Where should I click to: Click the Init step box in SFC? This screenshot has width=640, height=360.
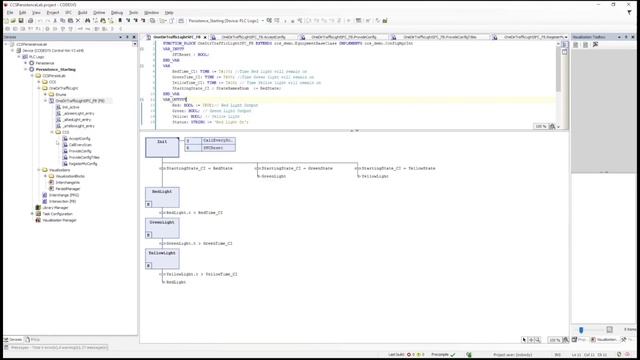[162, 147]
